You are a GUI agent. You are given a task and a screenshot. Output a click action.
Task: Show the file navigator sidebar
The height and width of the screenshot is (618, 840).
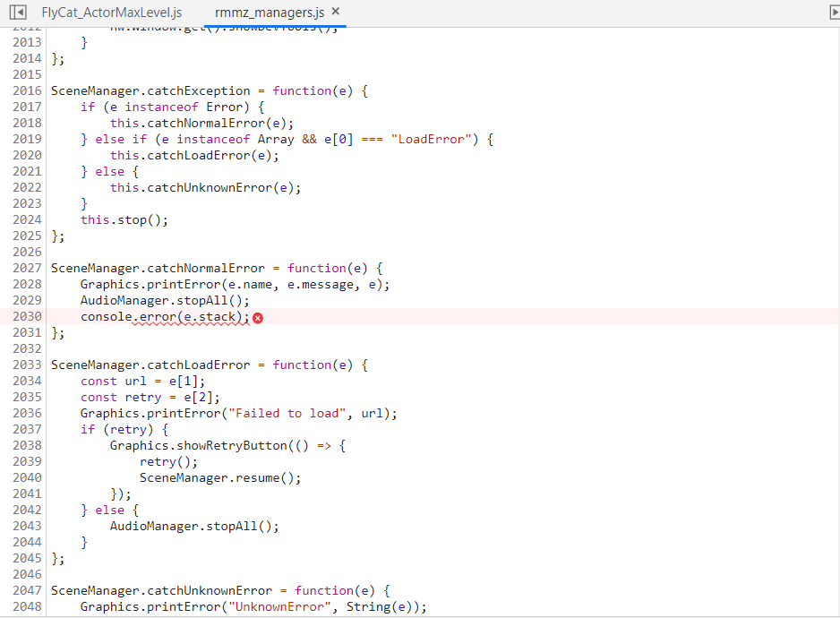click(18, 12)
